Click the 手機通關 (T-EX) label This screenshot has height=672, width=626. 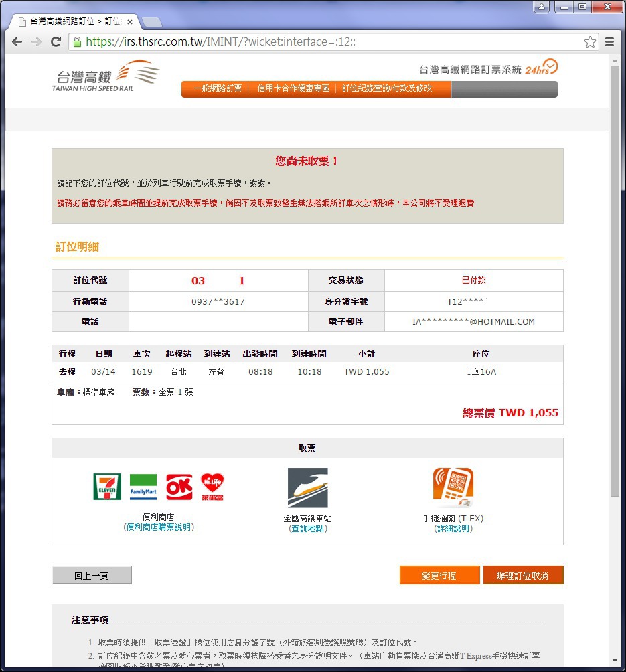453,519
